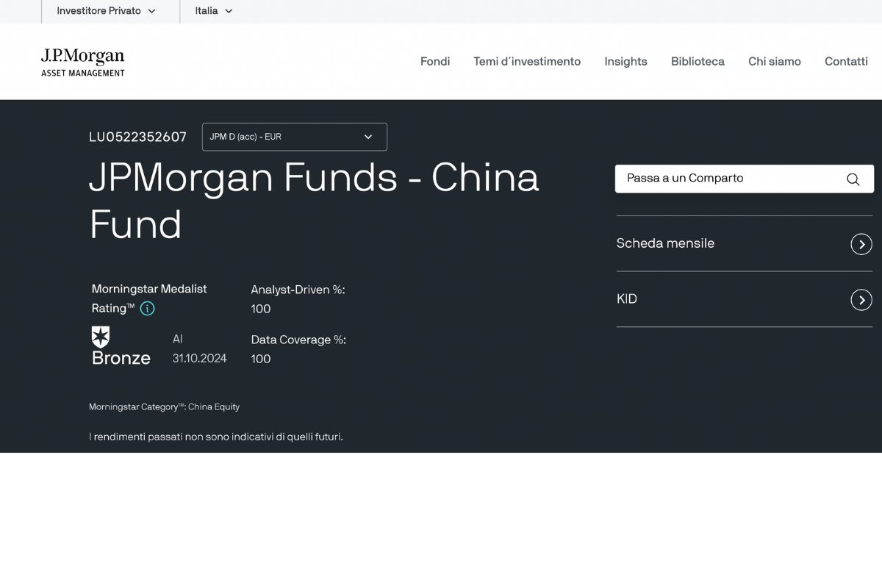882x588 pixels.
Task: Navigate to the Chi siamo section
Action: [774, 62]
